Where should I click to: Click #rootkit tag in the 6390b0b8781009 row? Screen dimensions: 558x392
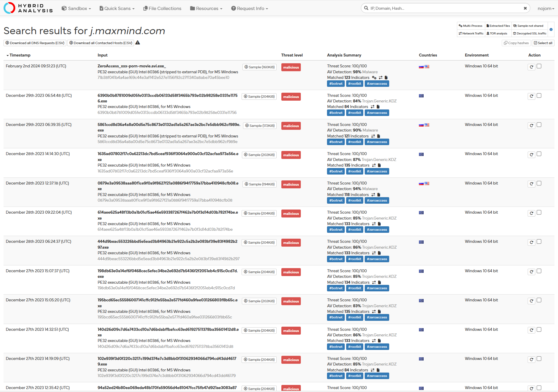click(354, 113)
